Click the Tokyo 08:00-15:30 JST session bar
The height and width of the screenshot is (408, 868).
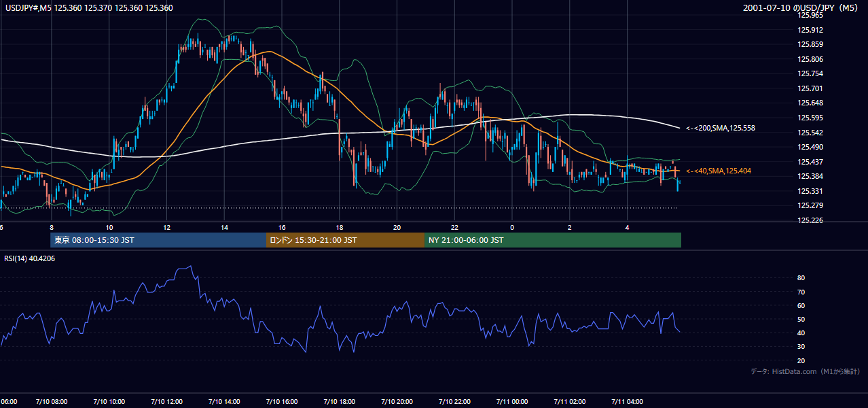tap(158, 240)
